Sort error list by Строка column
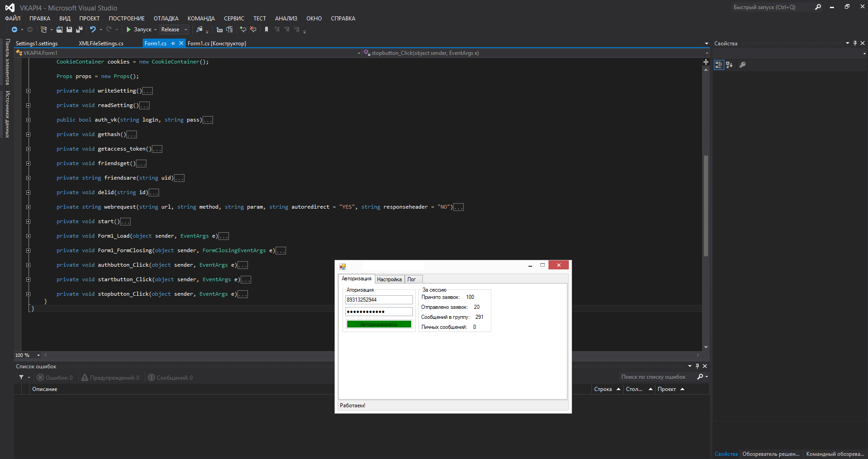Screen dimensions: 868x459 [x=607, y=389]
